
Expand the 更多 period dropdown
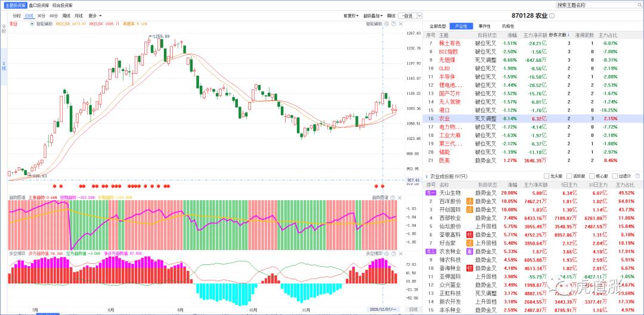tap(94, 15)
